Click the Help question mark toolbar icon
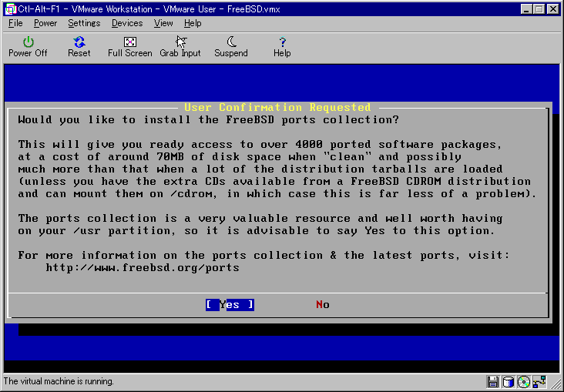 pyautogui.click(x=282, y=42)
